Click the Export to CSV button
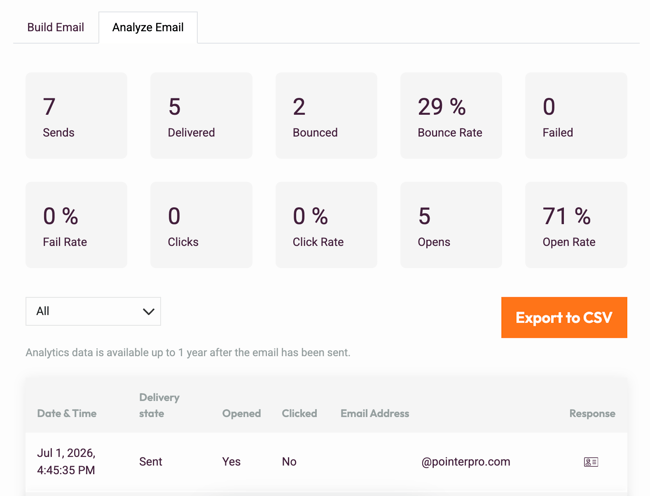 tap(564, 317)
